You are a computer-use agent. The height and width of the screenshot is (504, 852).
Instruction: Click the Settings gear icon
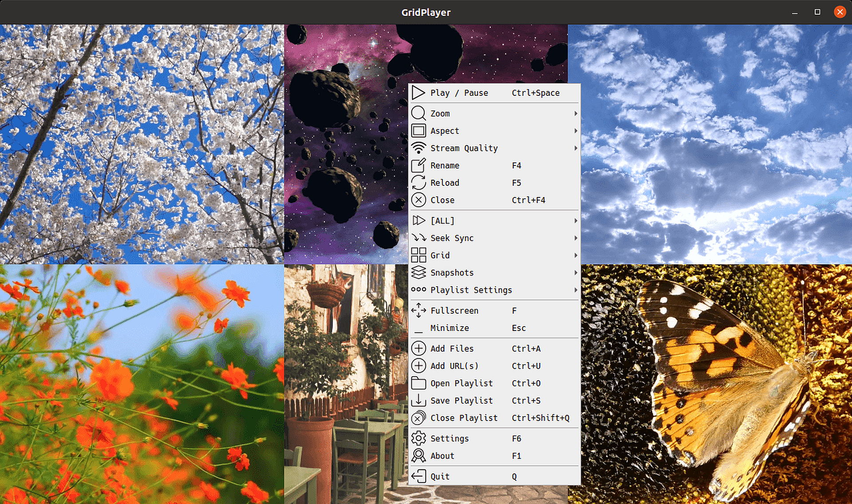[x=418, y=438]
